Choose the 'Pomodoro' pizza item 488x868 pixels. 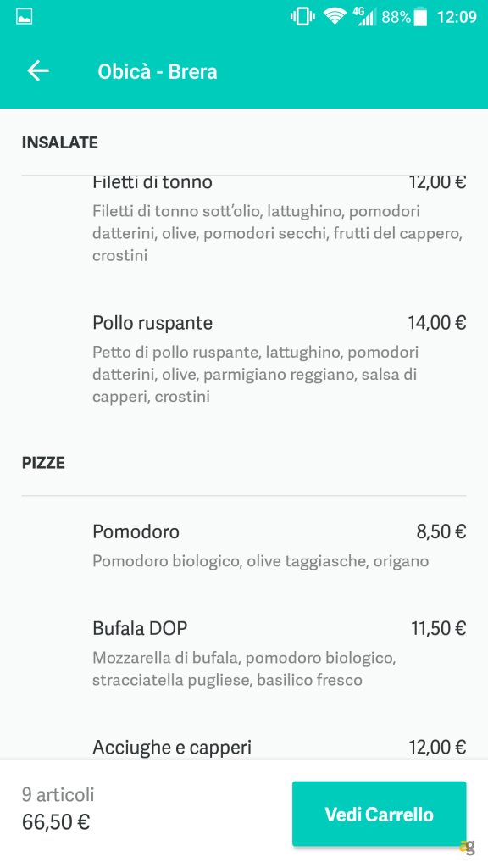pos(136,531)
